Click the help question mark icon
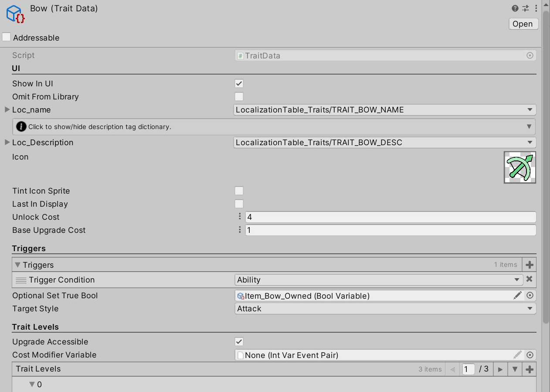 click(515, 8)
